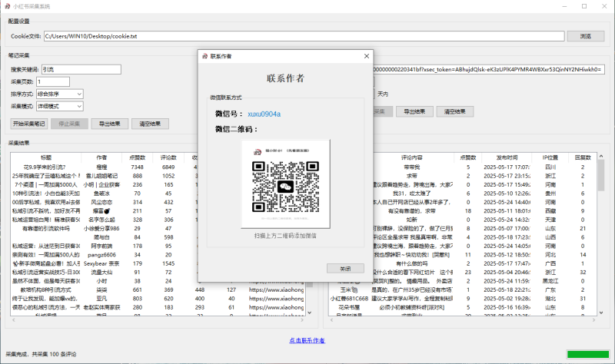This screenshot has width=615, height=364.
Task: Click the 采集页数 input field
Action: (x=53, y=81)
